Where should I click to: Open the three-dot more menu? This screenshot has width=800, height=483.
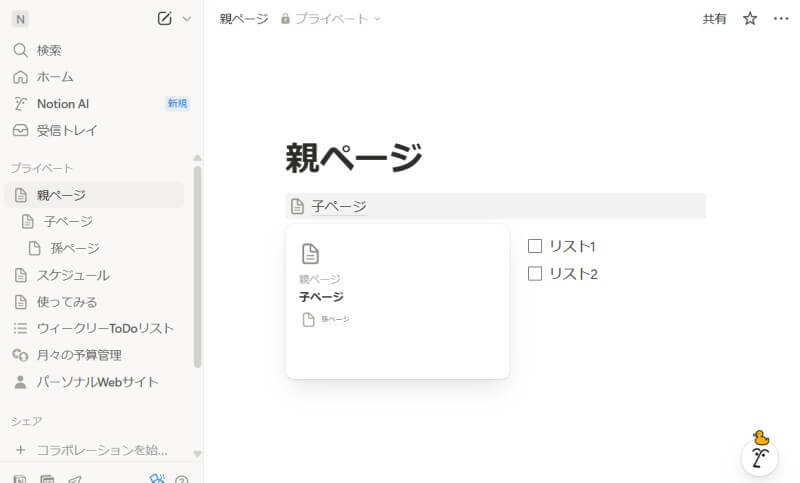point(781,19)
